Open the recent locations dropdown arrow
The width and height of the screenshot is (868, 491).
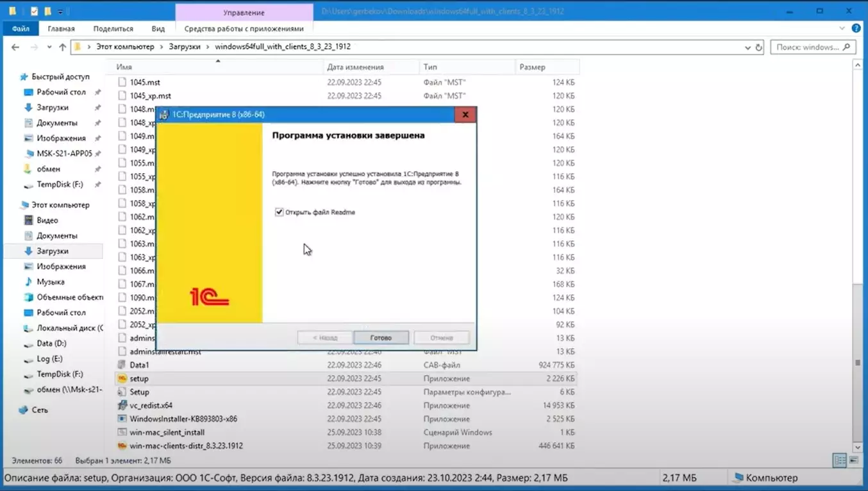[49, 47]
